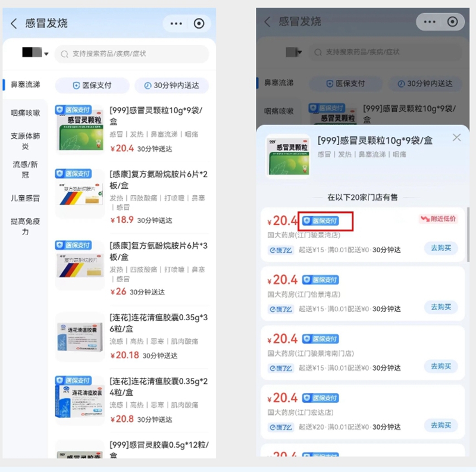Select the 鼻塞流涕 category tab
The image size is (476, 472).
(25, 85)
